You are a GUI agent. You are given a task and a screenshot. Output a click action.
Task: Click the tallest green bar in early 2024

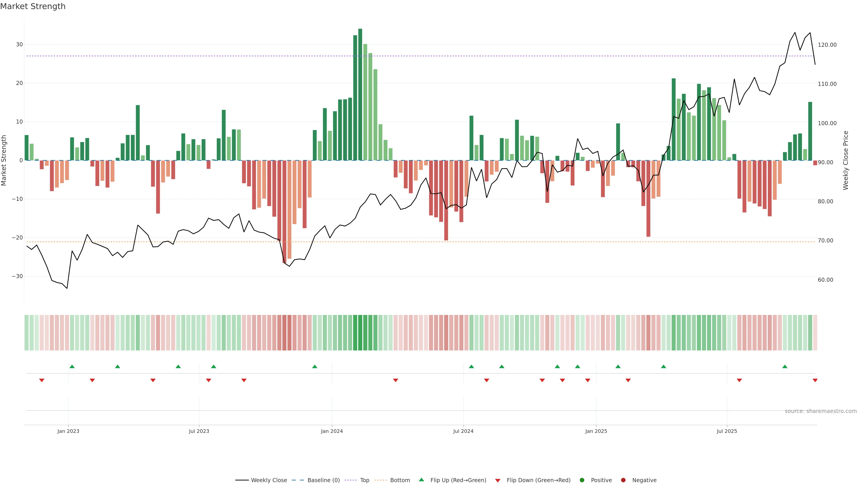tap(360, 94)
